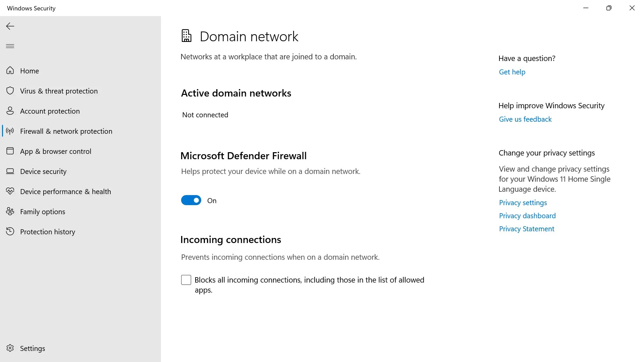Image resolution: width=644 pixels, height=362 pixels.
Task: Open Give us feedback link
Action: 525,119
